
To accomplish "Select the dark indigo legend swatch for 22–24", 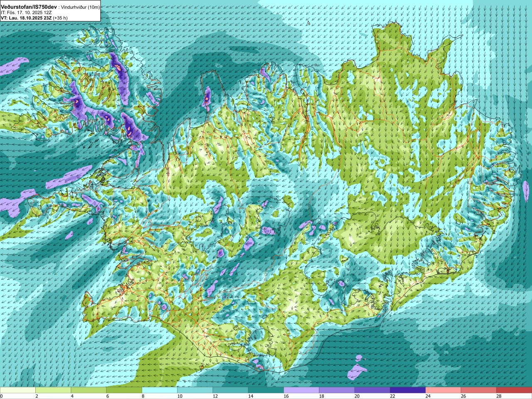I will pyautogui.click(x=408, y=390).
